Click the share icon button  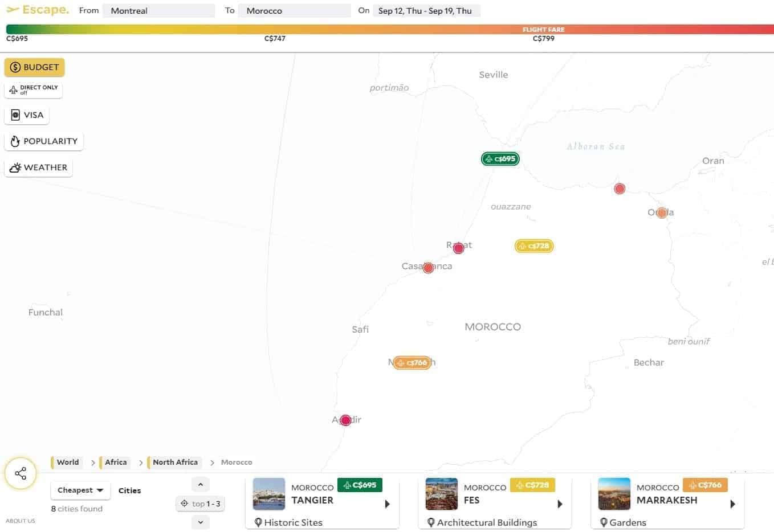tap(21, 473)
